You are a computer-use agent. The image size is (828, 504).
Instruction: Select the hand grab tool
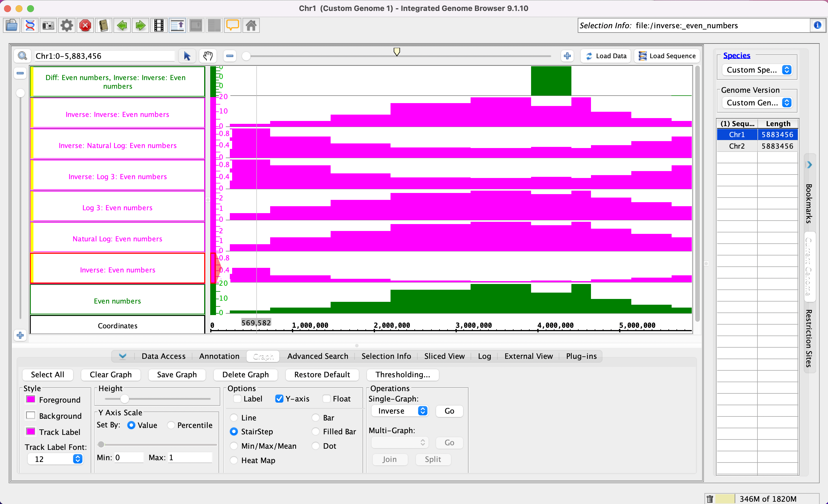tap(208, 56)
